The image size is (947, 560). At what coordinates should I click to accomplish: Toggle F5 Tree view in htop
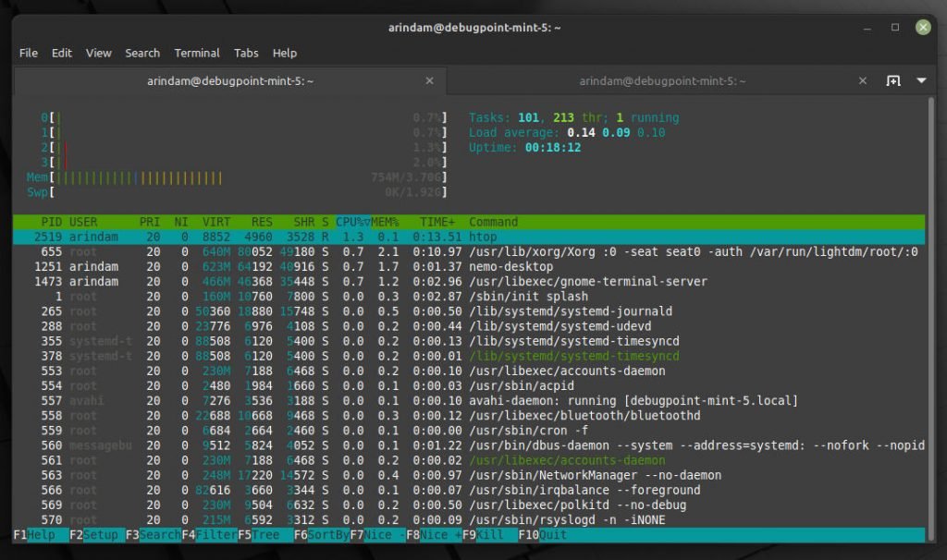[264, 535]
